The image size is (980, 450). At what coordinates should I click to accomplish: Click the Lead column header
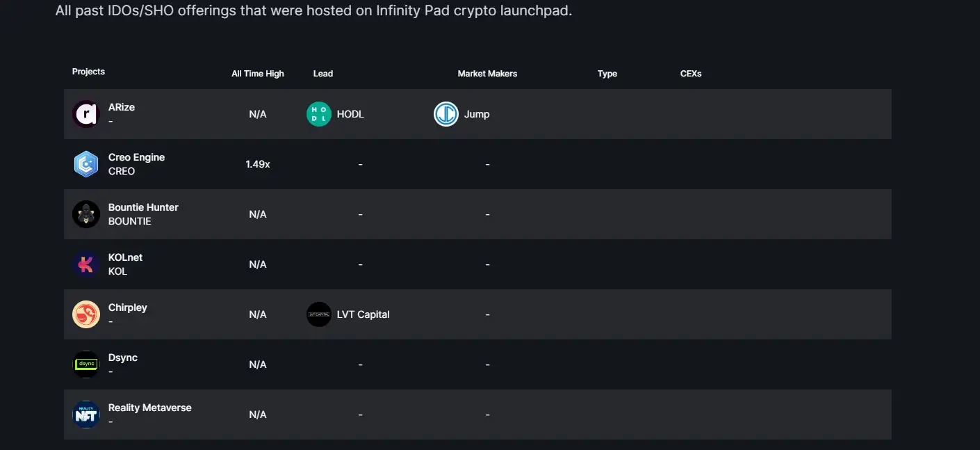click(323, 74)
